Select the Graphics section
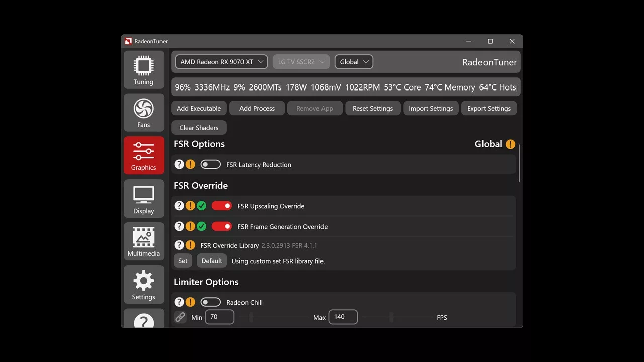The width and height of the screenshot is (644, 362). coord(144,156)
